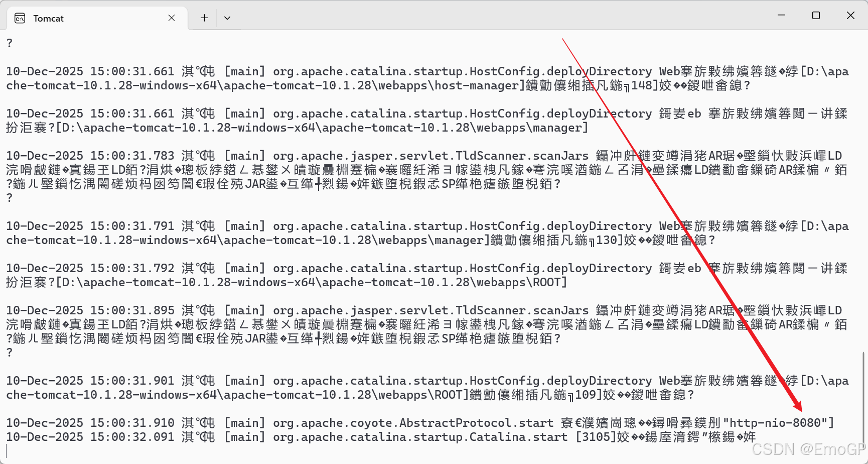Click the org.apache.catalina.startup.Catalina.start log text
868x464 pixels.
click(420, 437)
